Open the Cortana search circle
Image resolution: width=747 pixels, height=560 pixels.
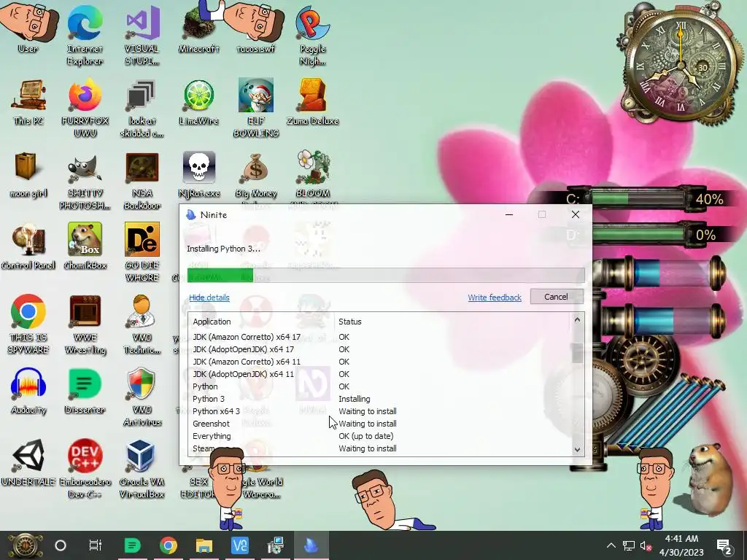pos(61,545)
